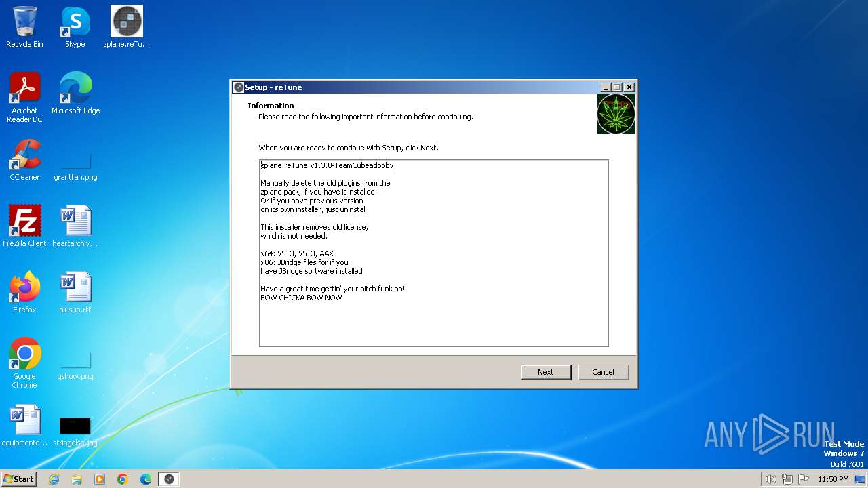Image resolution: width=868 pixels, height=488 pixels.
Task: Launch CCleaner from the desktop
Action: click(x=24, y=160)
